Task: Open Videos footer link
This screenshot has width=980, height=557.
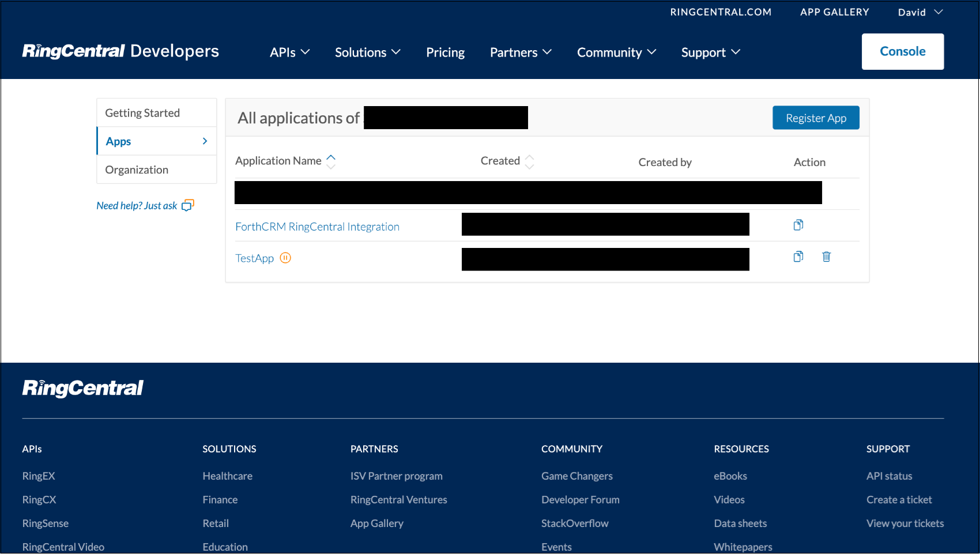Action: pos(729,499)
